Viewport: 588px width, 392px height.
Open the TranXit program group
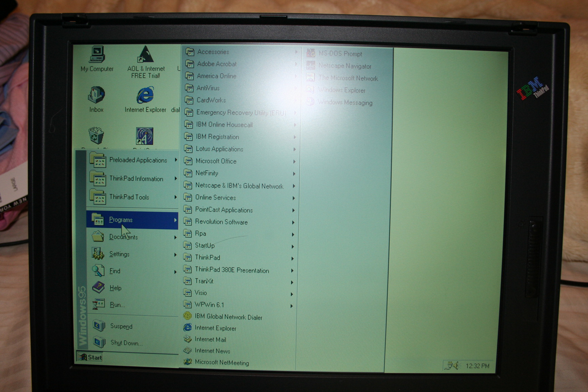tap(239, 281)
